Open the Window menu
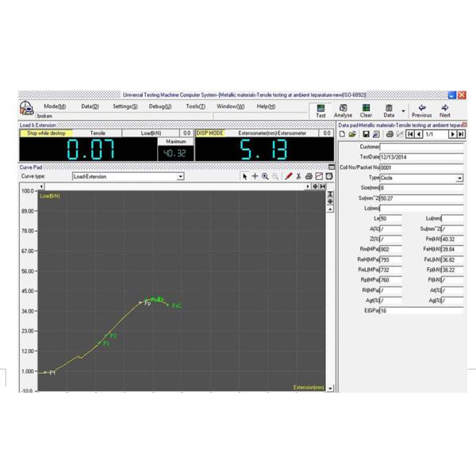 pyautogui.click(x=230, y=106)
